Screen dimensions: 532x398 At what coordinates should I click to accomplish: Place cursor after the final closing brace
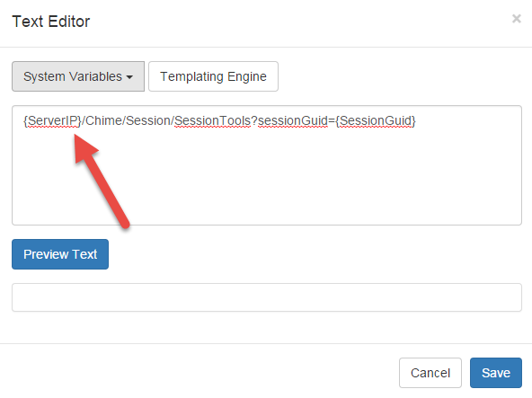[x=416, y=120]
